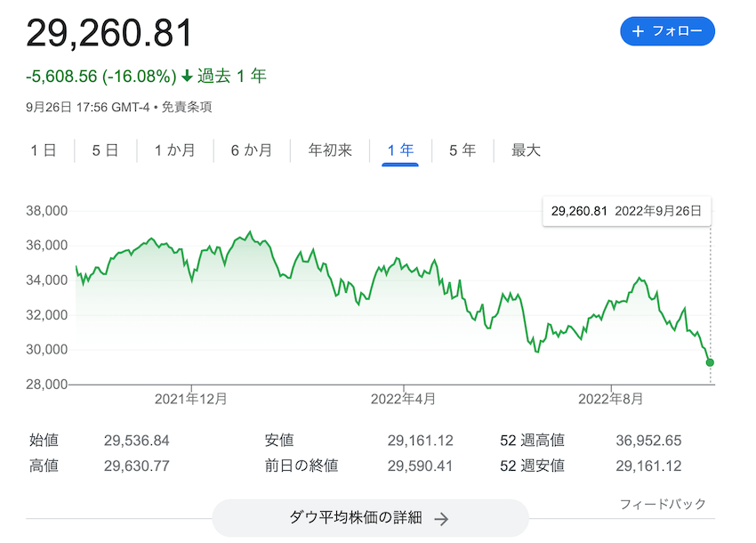The width and height of the screenshot is (756, 543).
Task: Open the 免責条項 disclaimer link
Action: 187,107
